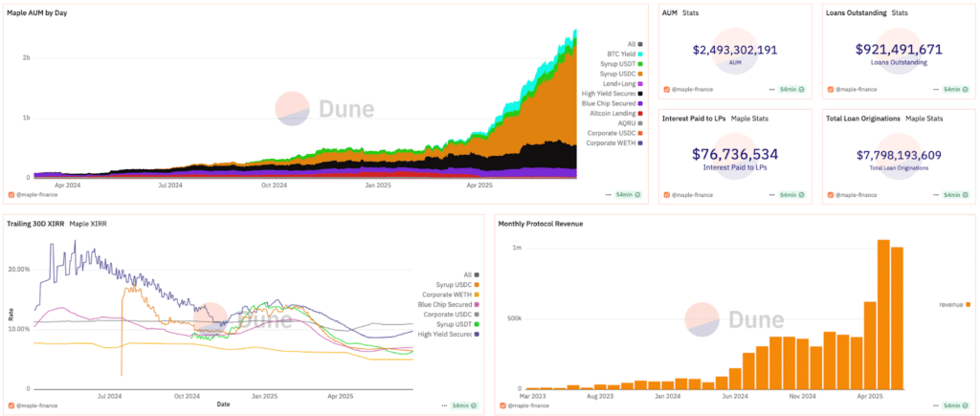Click 54min refresh badge on Loans Outstanding card
This screenshot has height=416, width=980.
[x=956, y=89]
